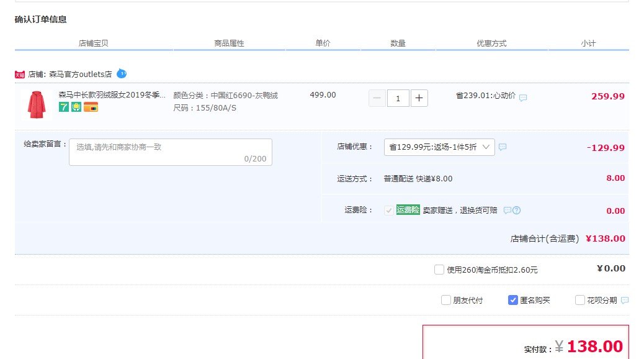Image resolution: width=644 pixels, height=359 pixels.
Task: Open the 森马官方outlets店 shop link
Action: coord(81,75)
